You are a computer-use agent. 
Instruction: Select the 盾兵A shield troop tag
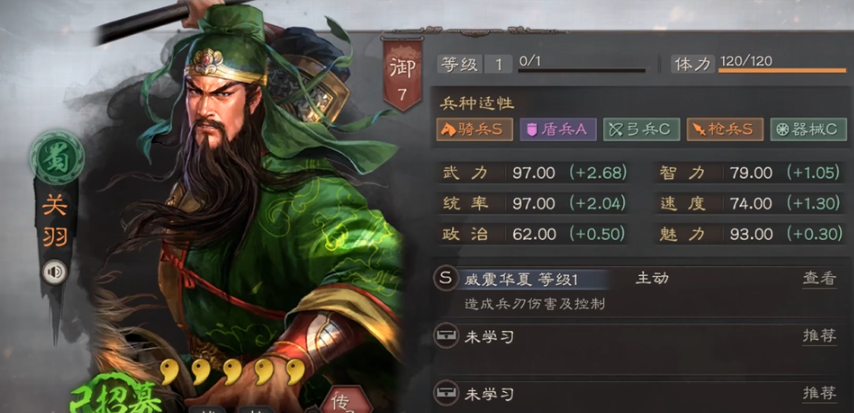click(558, 130)
